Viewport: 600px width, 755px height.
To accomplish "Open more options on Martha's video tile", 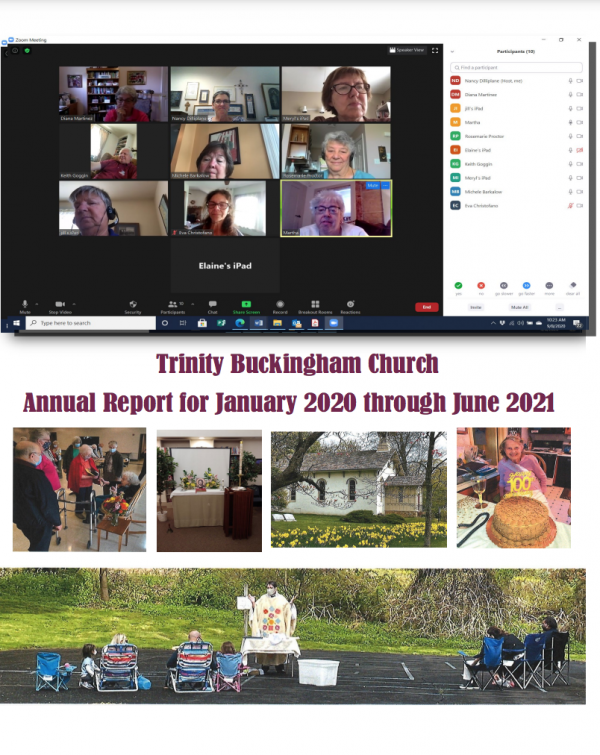I will pos(385,185).
